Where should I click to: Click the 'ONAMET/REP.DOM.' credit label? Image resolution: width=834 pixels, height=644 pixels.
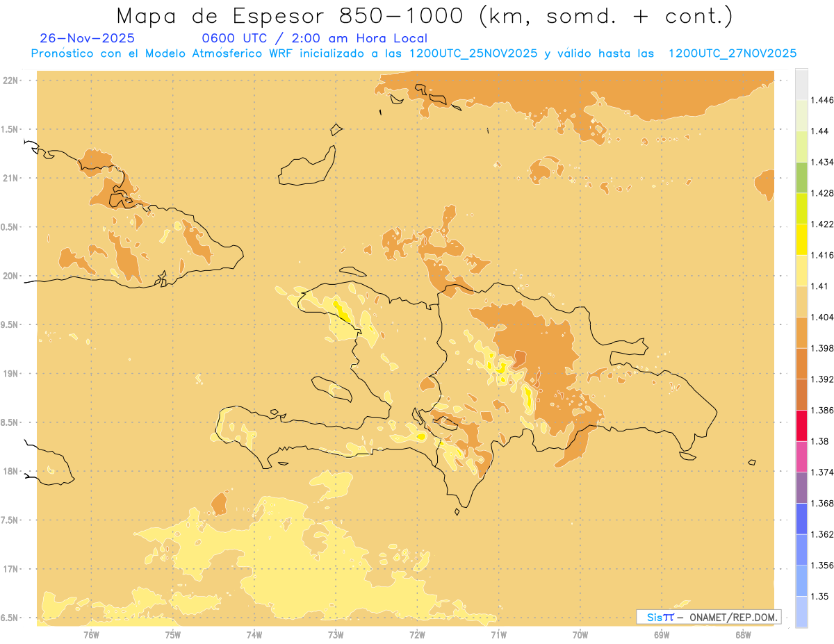point(735,617)
